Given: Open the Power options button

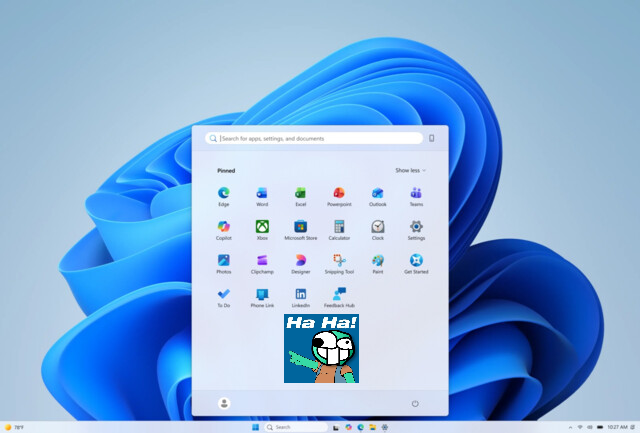Looking at the screenshot, I should 415,403.
